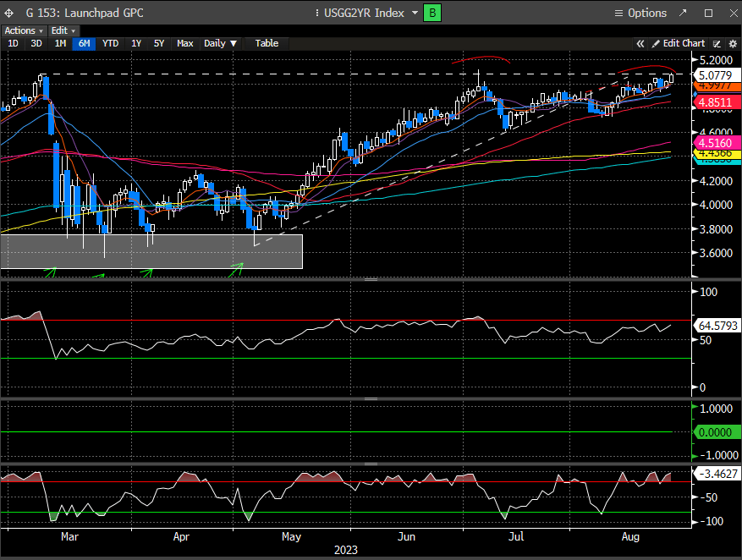Click the Max range button

(184, 43)
